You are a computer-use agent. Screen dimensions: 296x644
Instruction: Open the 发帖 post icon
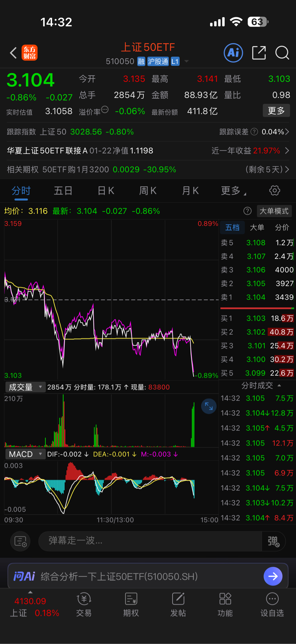point(178,605)
